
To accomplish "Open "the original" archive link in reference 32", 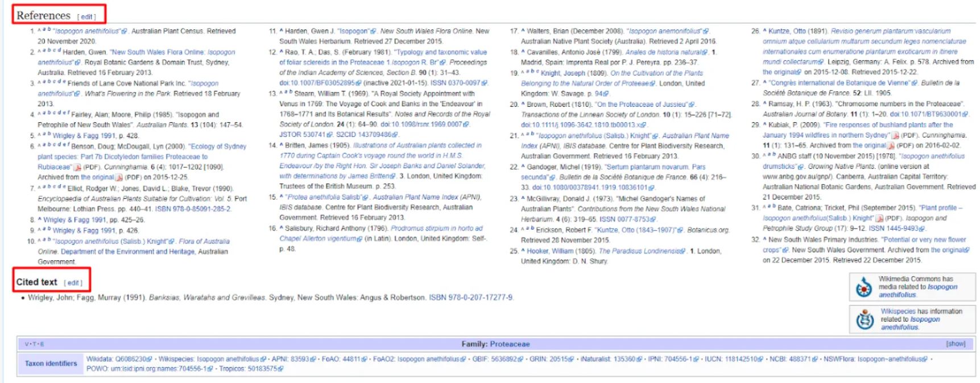I will coord(950,250).
